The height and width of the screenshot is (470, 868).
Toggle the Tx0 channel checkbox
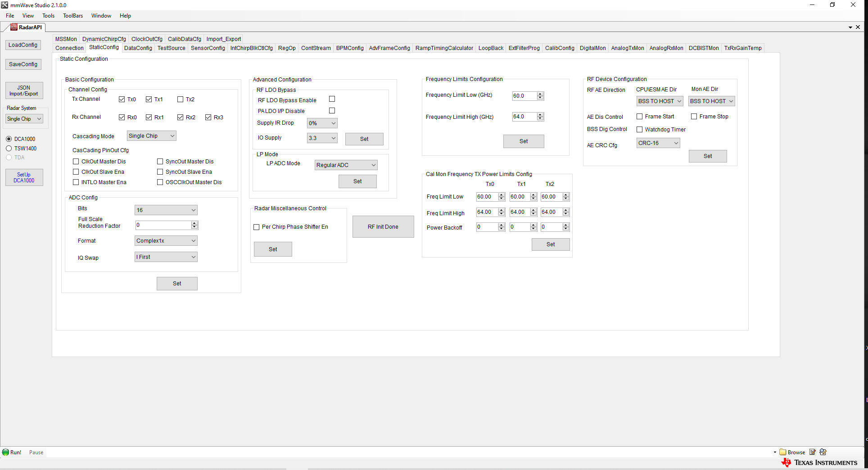click(122, 99)
